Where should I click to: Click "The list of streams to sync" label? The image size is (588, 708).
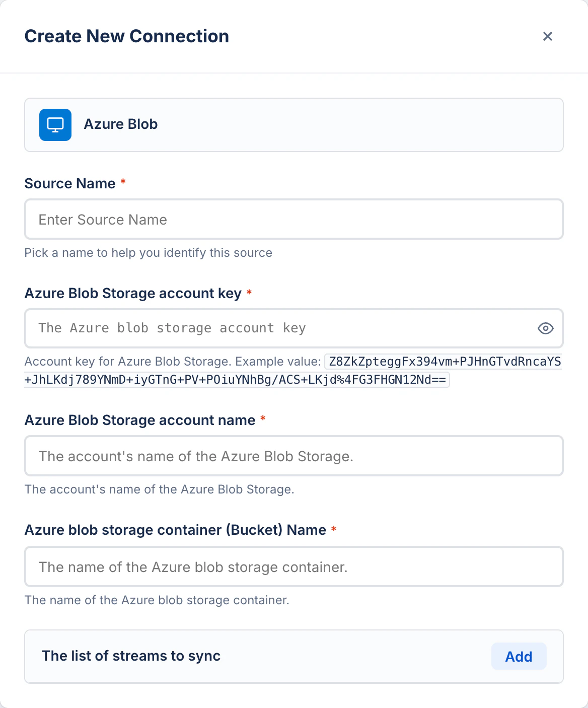coord(131,656)
